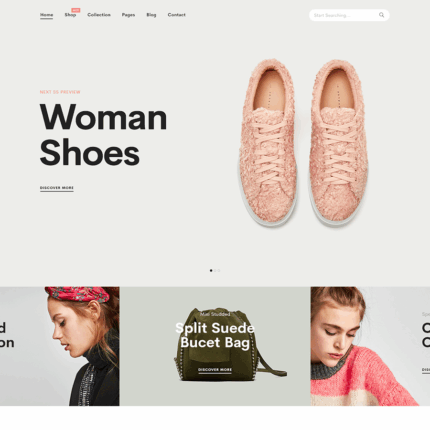Click Discover More under Woman Shoes
Image resolution: width=430 pixels, height=430 pixels.
[57, 188]
